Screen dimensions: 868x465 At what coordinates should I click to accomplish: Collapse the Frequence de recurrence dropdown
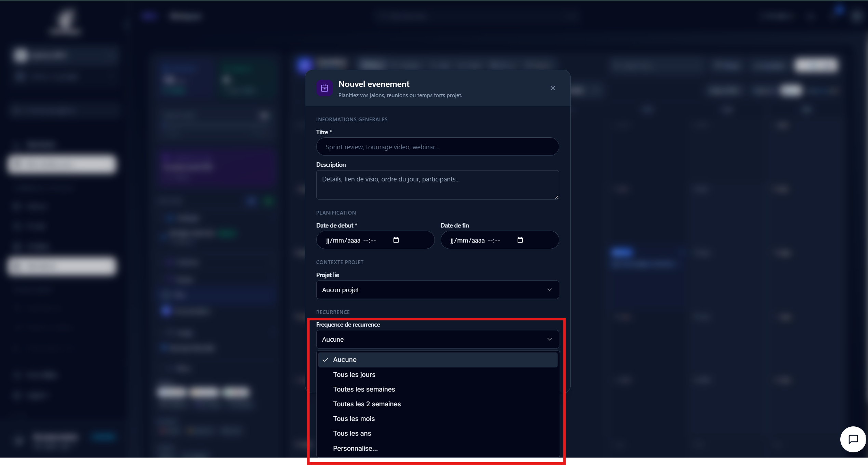(437, 339)
